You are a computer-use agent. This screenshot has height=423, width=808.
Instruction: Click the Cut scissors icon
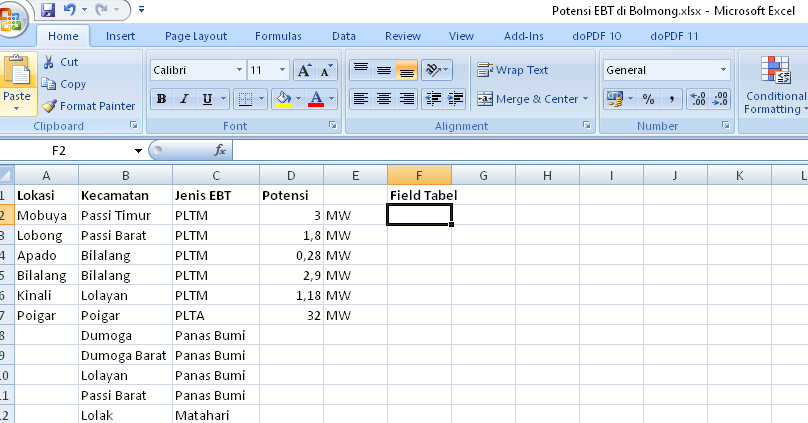[x=49, y=62]
